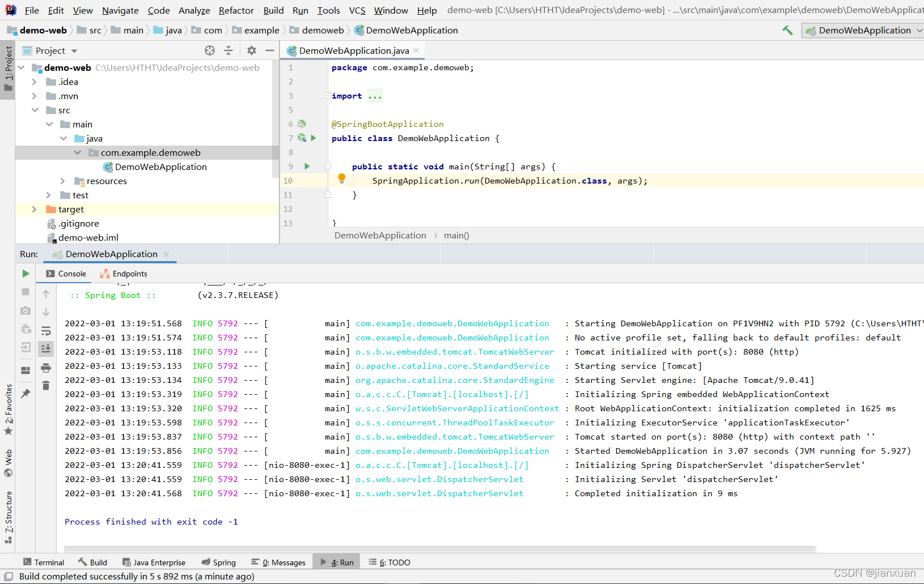Image resolution: width=924 pixels, height=584 pixels.
Task: Toggle soft-wrap in console
Action: click(46, 330)
